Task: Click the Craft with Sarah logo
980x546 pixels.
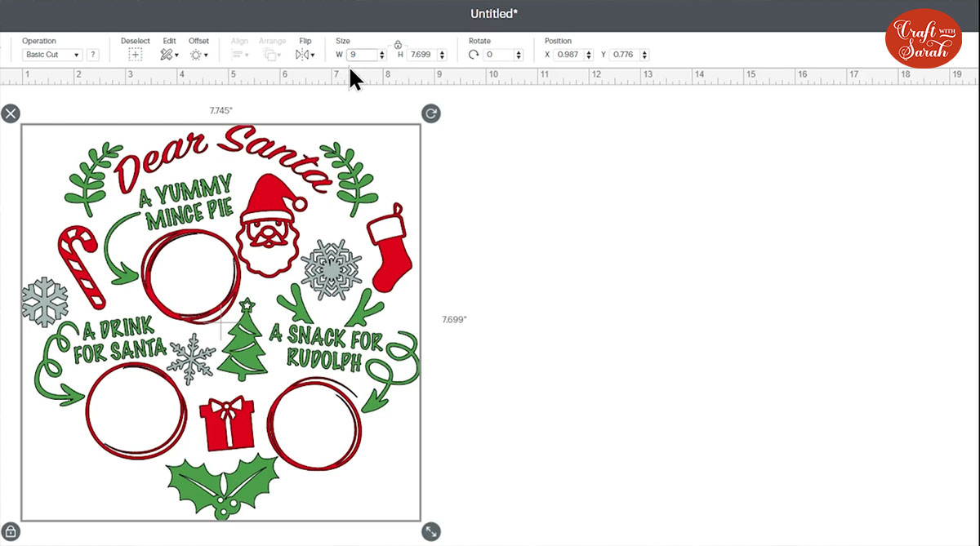Action: point(924,38)
